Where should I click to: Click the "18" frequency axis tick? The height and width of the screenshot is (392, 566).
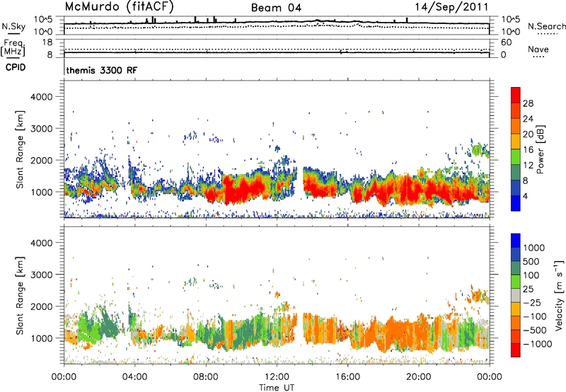[47, 42]
